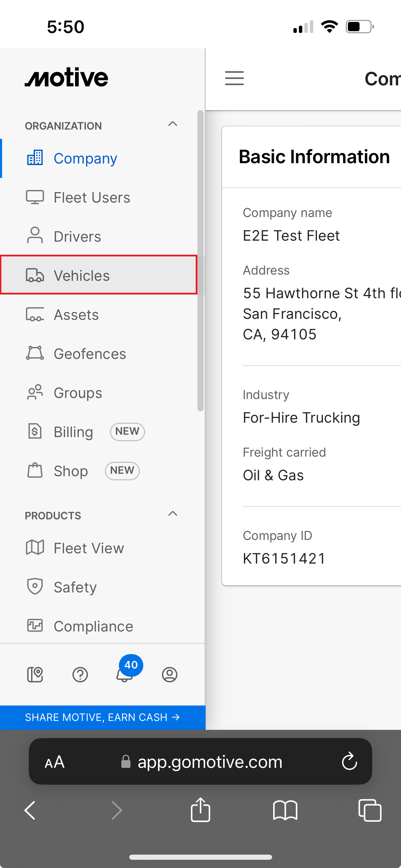Tap the Safari share icon

coord(200,810)
